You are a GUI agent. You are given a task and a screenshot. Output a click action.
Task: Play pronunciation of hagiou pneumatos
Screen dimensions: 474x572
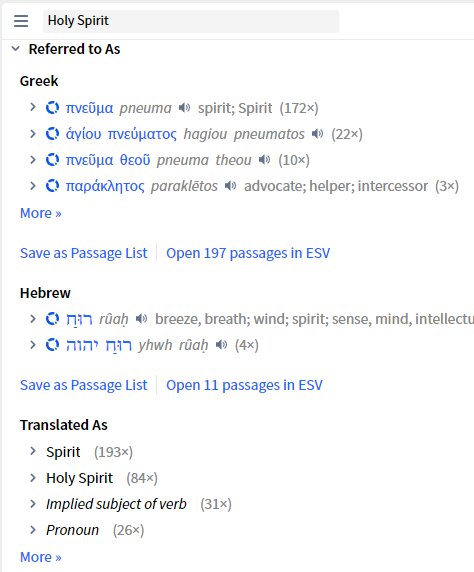pyautogui.click(x=317, y=134)
